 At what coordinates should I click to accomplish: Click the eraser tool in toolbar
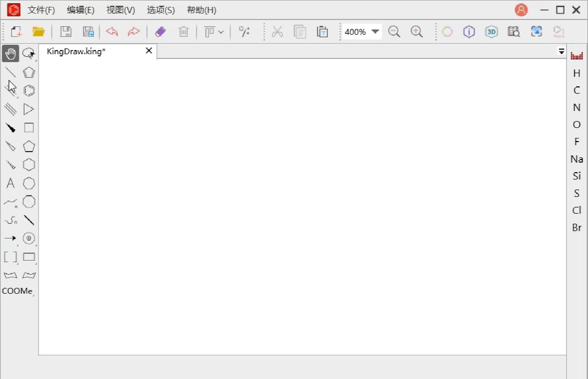click(161, 32)
